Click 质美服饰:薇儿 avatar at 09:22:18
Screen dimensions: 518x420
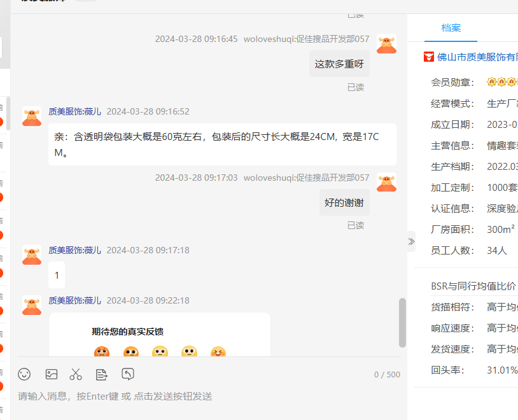[32, 305]
